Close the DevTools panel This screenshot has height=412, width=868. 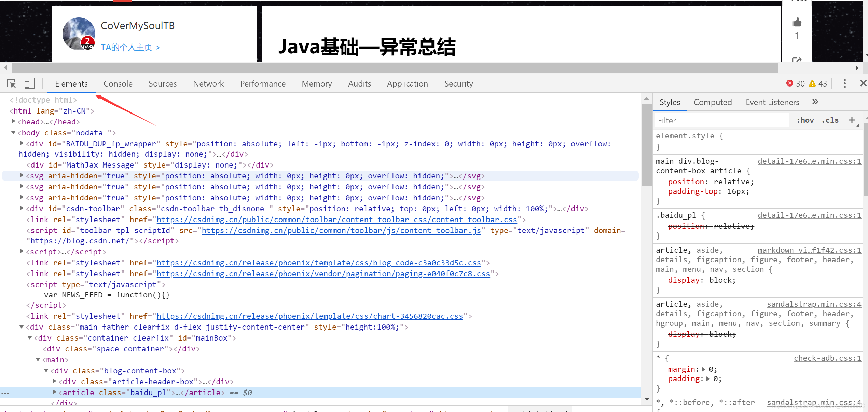(863, 83)
